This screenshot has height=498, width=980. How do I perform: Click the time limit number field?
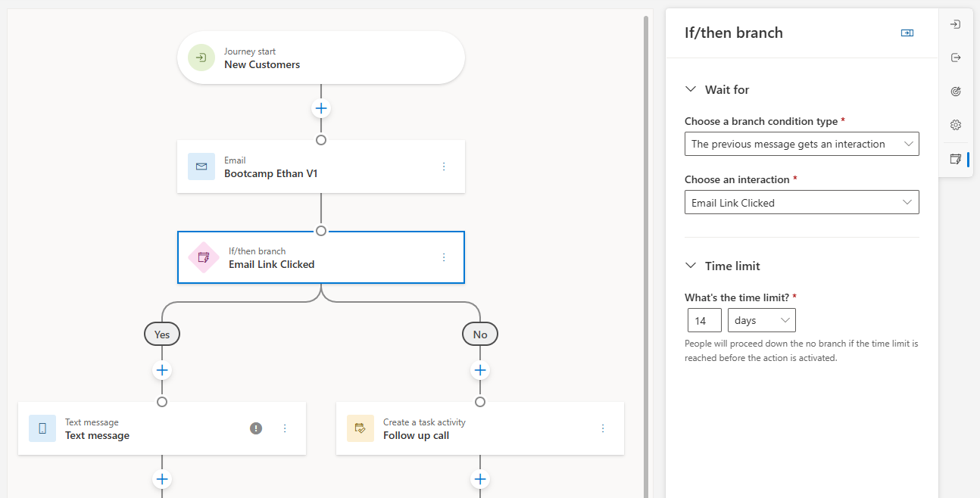pyautogui.click(x=704, y=320)
